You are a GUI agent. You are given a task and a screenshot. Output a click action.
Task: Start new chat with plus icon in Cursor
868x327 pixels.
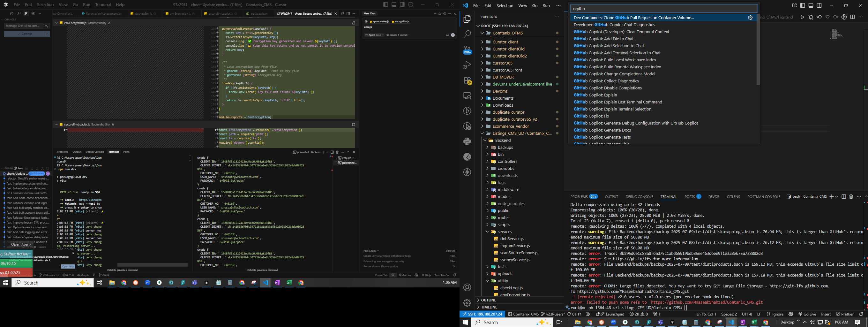[x=435, y=13]
